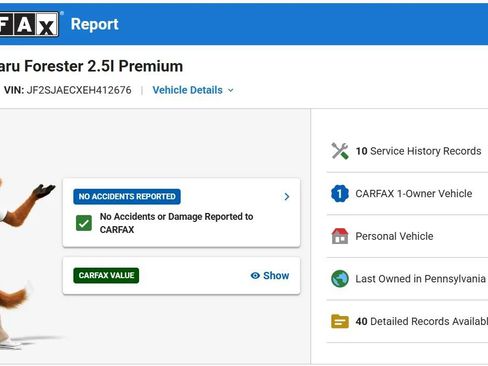Open accident details via the right chevron
The height and width of the screenshot is (366, 488).
[287, 197]
